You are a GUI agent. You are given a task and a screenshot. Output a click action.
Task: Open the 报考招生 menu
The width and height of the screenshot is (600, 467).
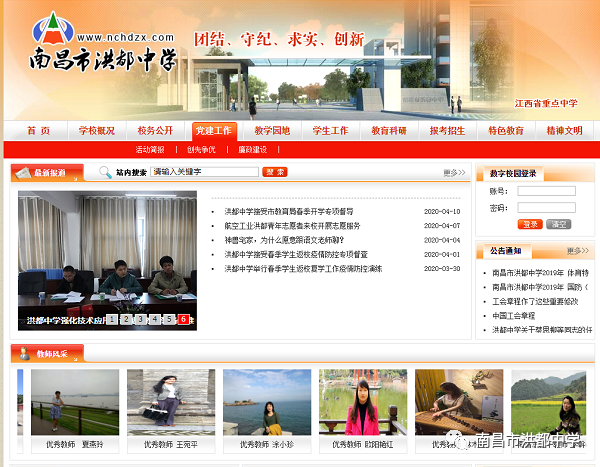tap(447, 131)
